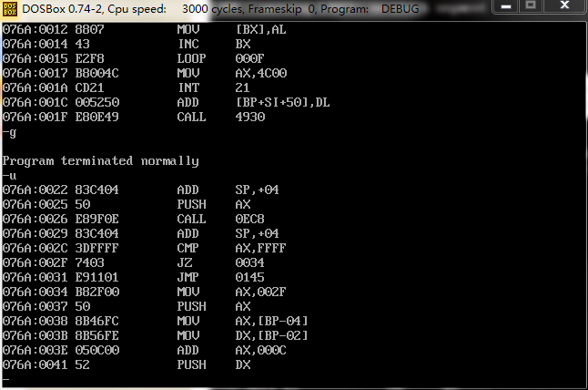Image resolution: width=588 pixels, height=390 pixels.
Task: Maximize the DOSBox window
Action: pos(531,6)
